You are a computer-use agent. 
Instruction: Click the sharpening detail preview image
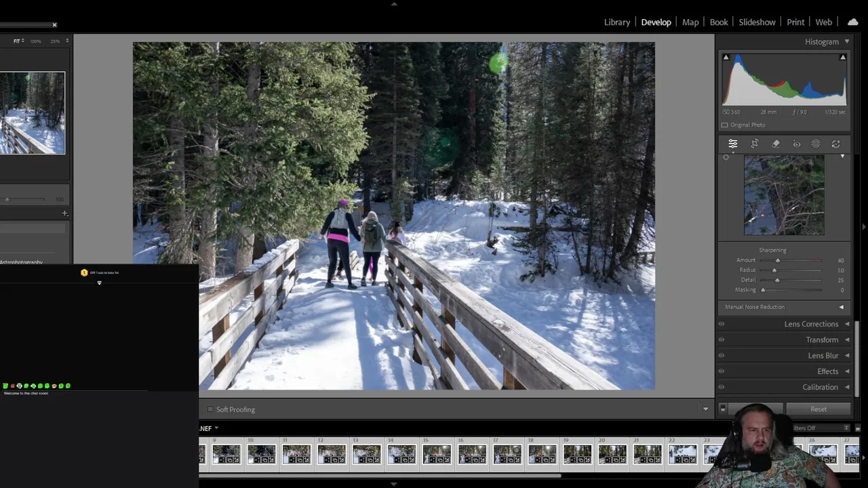(784, 195)
